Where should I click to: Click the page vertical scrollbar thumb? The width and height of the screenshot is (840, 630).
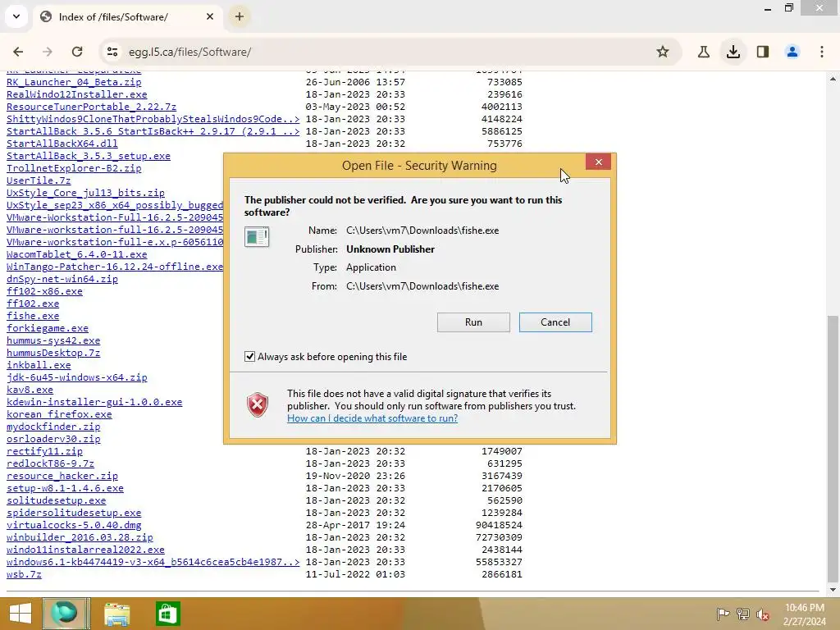pyautogui.click(x=833, y=449)
